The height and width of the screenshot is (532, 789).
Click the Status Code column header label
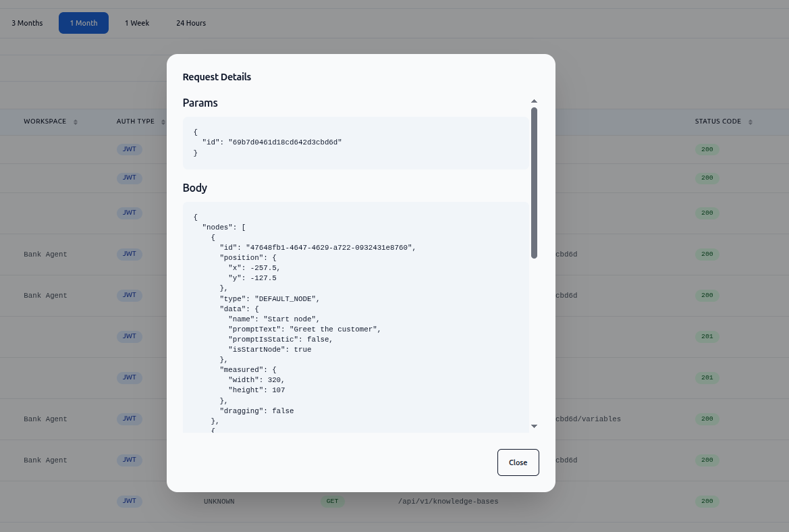(x=717, y=122)
